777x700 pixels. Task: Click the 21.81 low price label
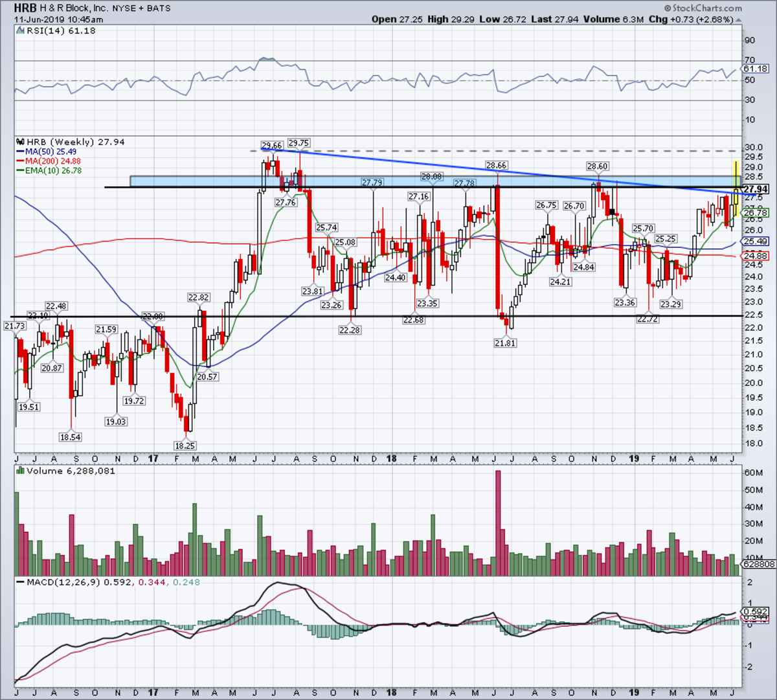pos(505,343)
